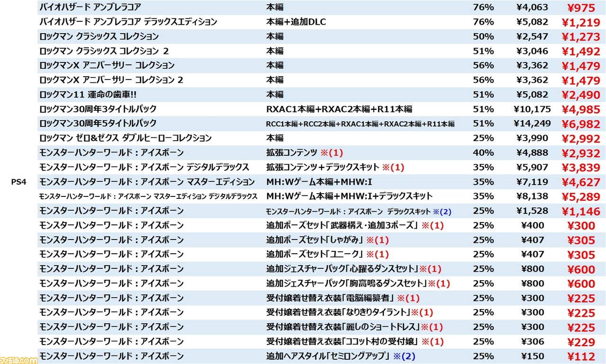Click sale price ¥5,289
This screenshot has height=364, width=606.
point(580,197)
